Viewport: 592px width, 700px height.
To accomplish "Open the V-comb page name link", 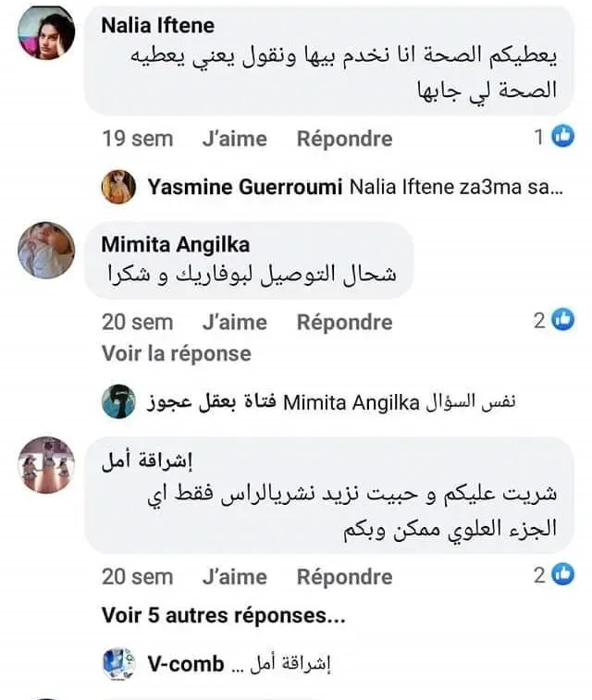I will [x=185, y=663].
